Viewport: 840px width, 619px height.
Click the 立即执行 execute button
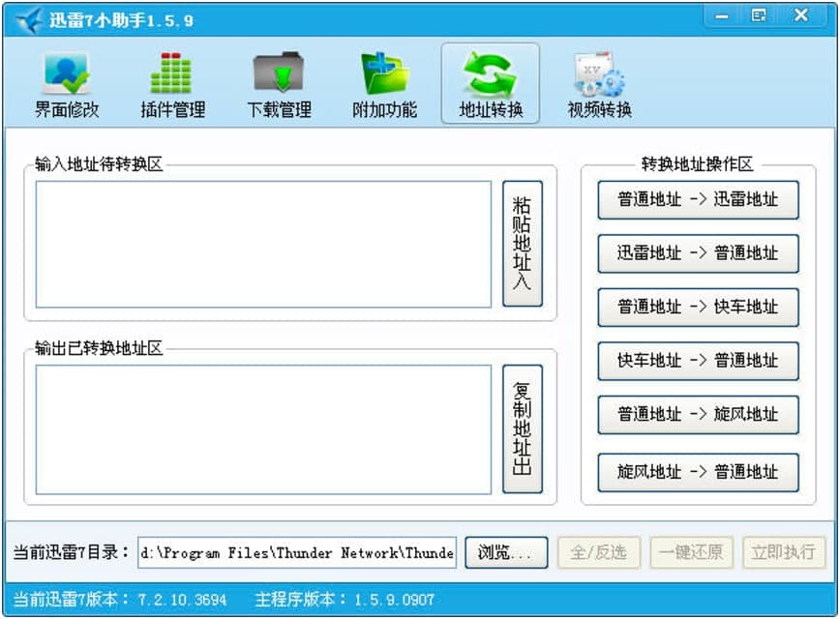click(x=784, y=552)
